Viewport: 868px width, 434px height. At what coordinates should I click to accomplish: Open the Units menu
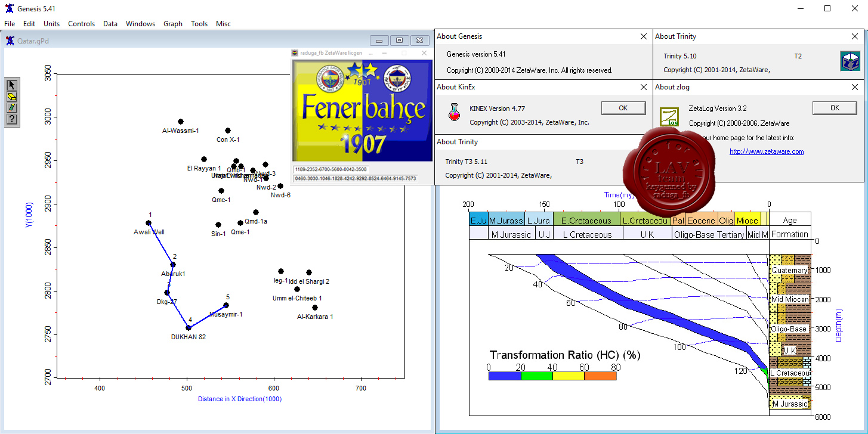(52, 24)
